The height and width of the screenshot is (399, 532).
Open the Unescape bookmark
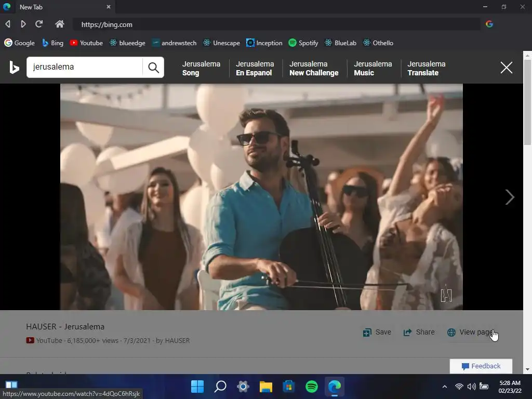[x=221, y=43]
